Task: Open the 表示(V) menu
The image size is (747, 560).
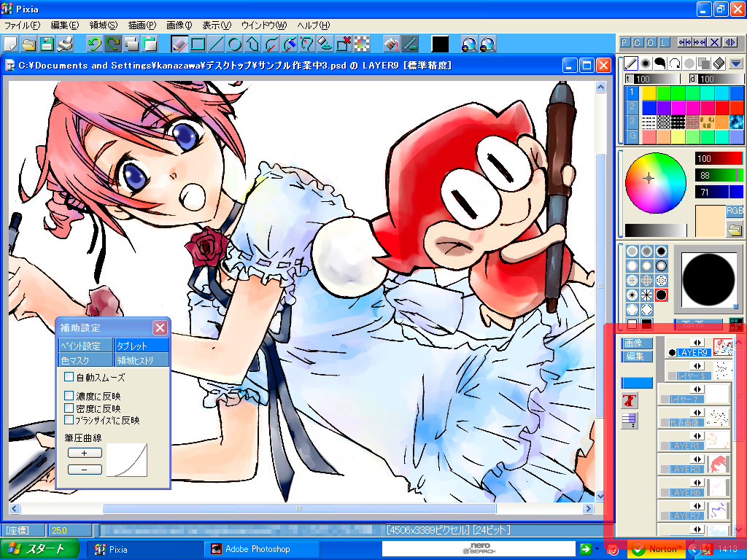Action: [217, 26]
